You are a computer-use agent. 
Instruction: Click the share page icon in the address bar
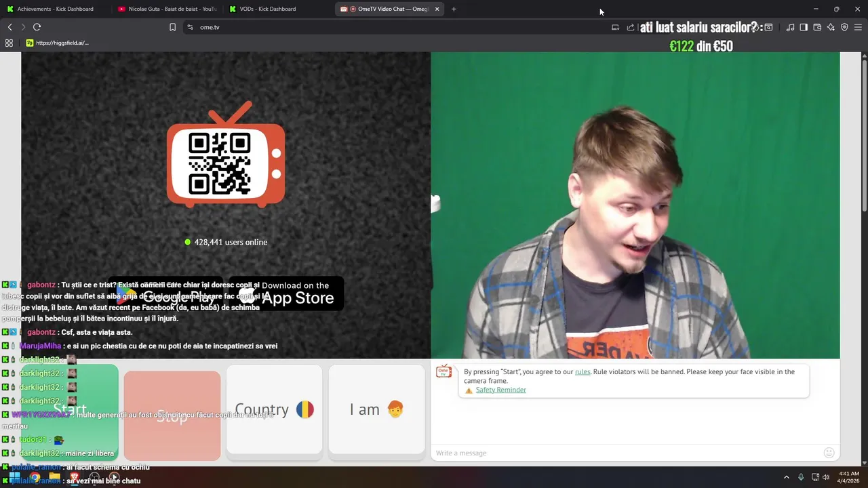click(630, 27)
